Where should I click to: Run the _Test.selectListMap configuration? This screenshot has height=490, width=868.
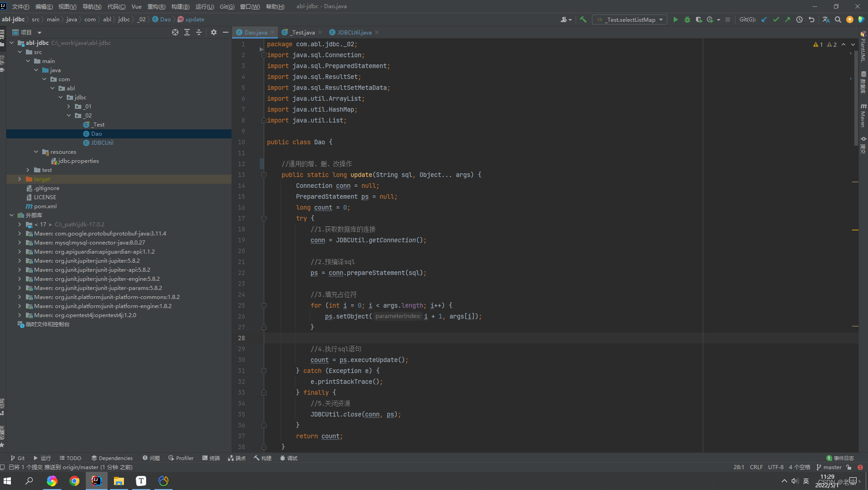(x=676, y=20)
